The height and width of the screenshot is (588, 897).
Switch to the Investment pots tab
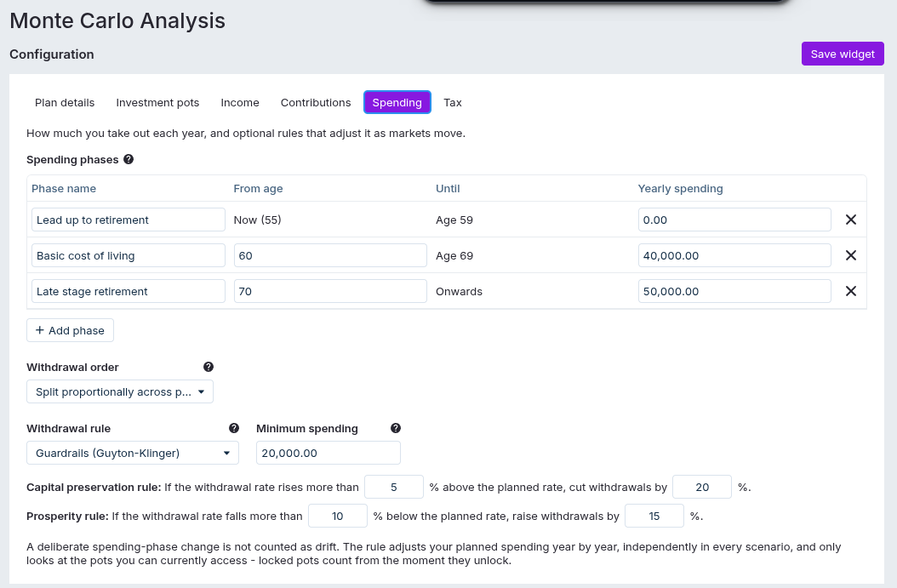158,102
